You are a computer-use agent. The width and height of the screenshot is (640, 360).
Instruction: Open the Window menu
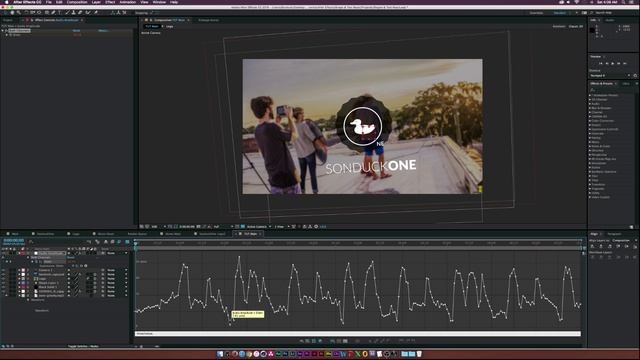click(159, 2)
